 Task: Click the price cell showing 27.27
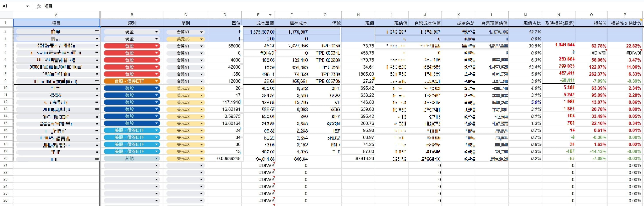tap(358, 81)
